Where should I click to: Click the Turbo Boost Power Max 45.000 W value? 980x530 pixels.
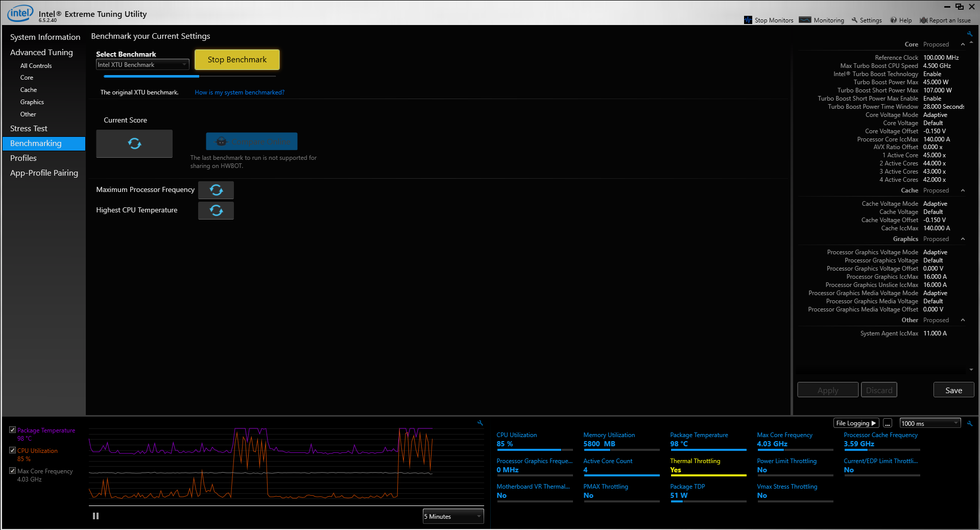coord(936,82)
